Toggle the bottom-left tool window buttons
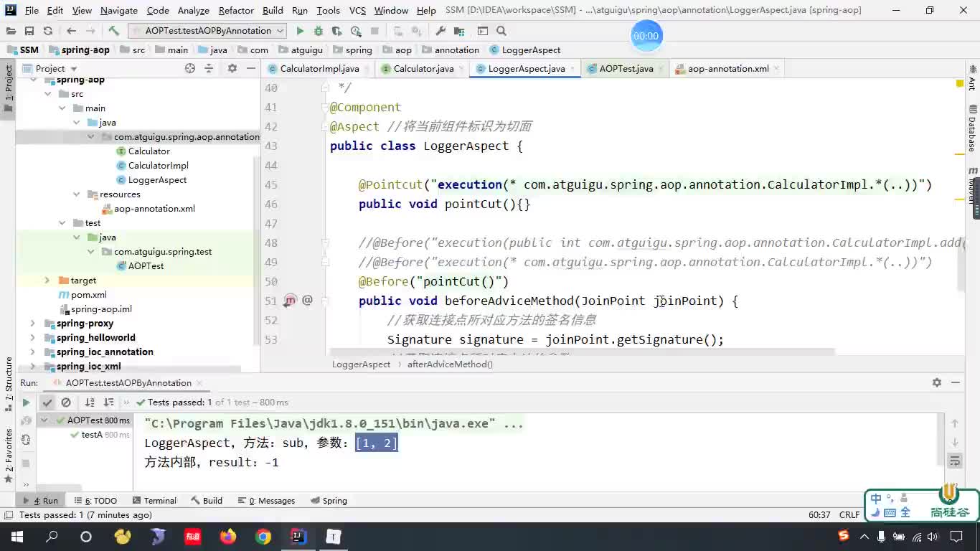 [7, 515]
